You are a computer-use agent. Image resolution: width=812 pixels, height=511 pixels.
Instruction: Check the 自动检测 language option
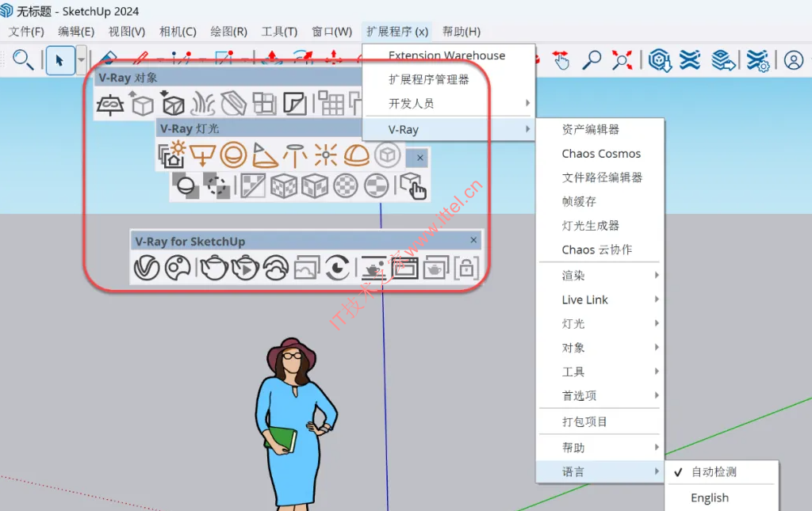click(722, 471)
